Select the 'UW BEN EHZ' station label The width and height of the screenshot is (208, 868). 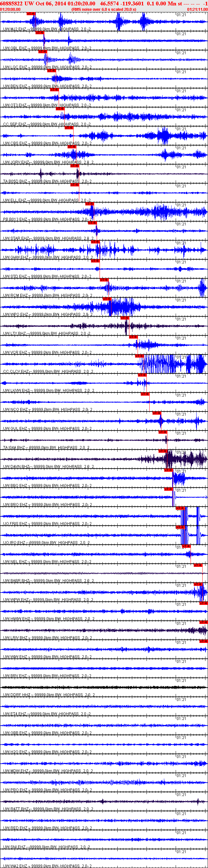coord(15,86)
